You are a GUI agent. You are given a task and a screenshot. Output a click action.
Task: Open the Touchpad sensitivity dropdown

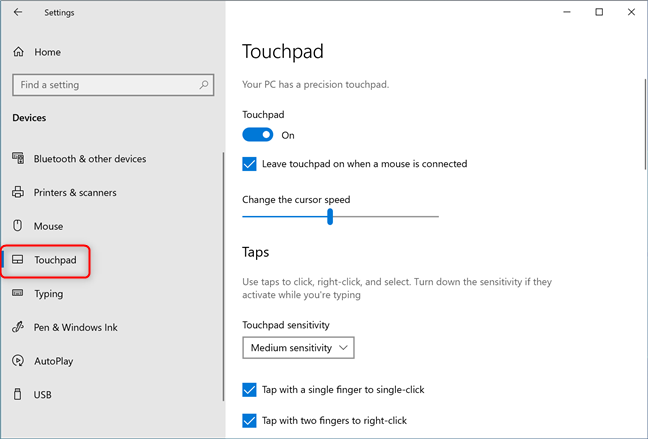(298, 348)
